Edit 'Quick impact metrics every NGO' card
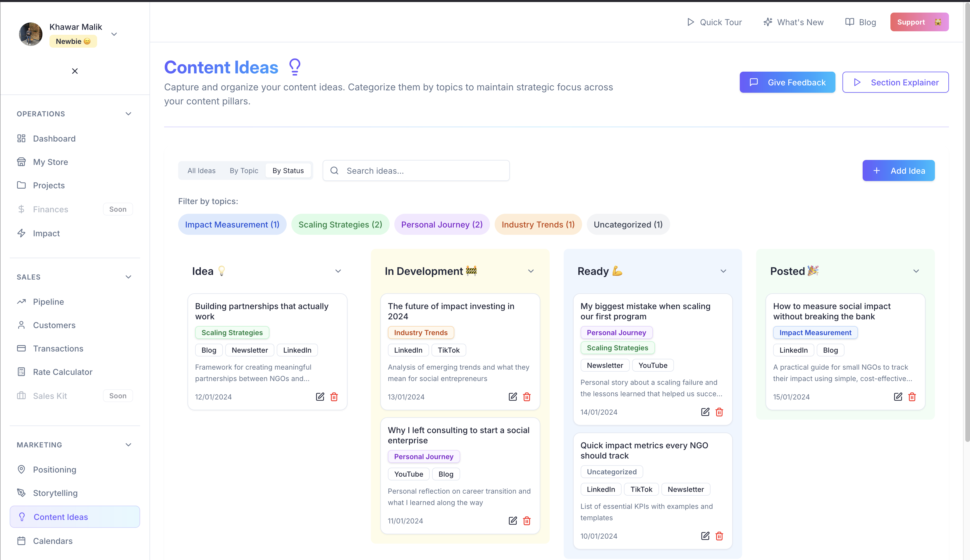This screenshot has height=560, width=970. click(705, 536)
